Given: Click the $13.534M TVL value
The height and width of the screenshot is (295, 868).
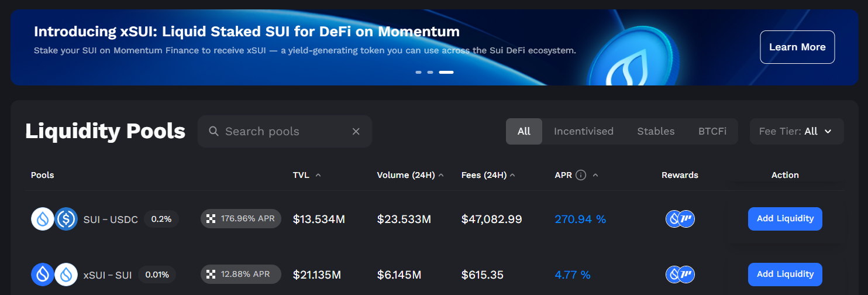Looking at the screenshot, I should (319, 219).
